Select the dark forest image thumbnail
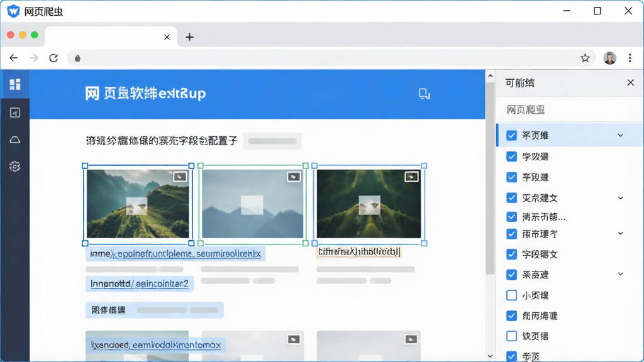 click(369, 204)
